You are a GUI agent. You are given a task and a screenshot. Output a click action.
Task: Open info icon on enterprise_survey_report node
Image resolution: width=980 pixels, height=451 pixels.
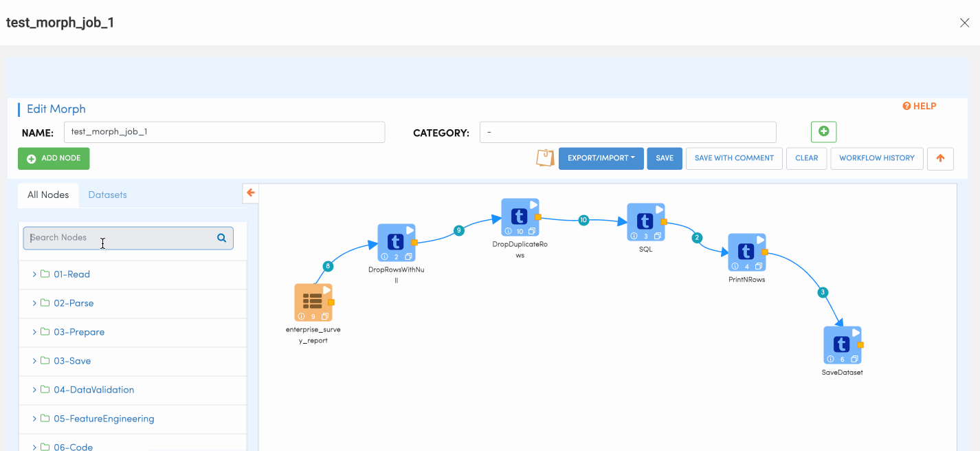(302, 316)
